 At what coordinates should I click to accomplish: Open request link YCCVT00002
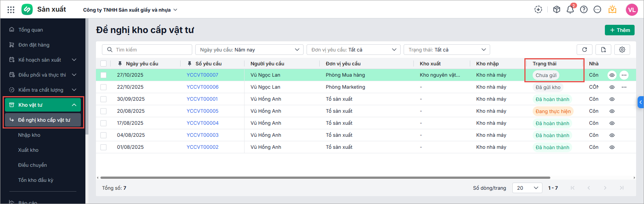(202, 147)
